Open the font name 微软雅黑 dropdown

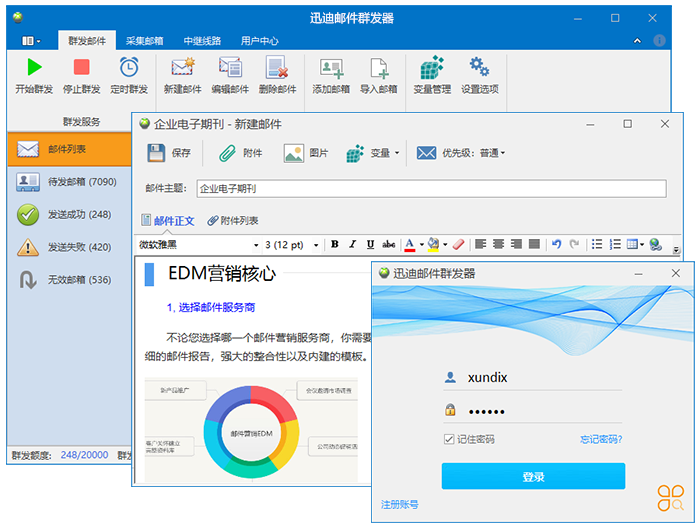[x=256, y=245]
